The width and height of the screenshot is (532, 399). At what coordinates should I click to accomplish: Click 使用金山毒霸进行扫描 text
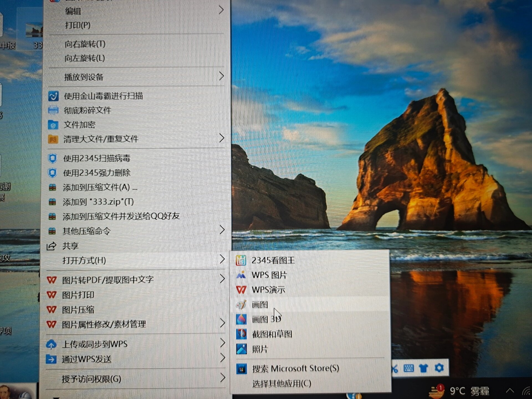[x=103, y=96]
